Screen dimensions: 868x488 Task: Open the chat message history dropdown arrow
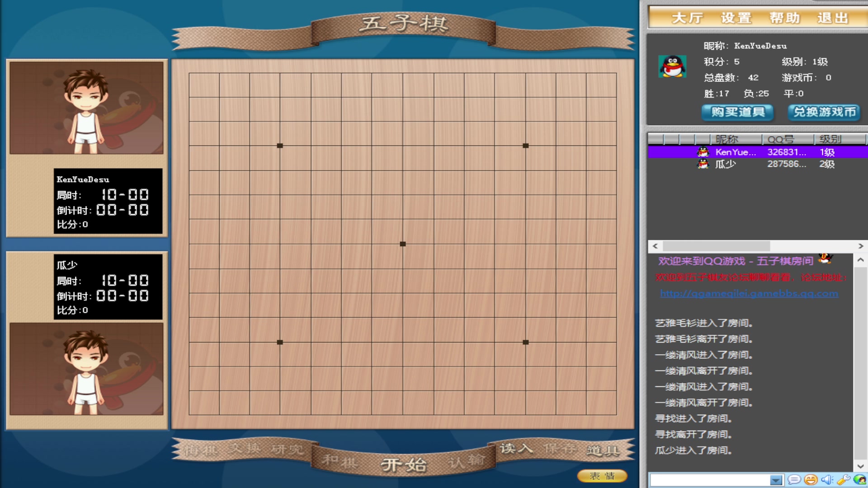776,480
